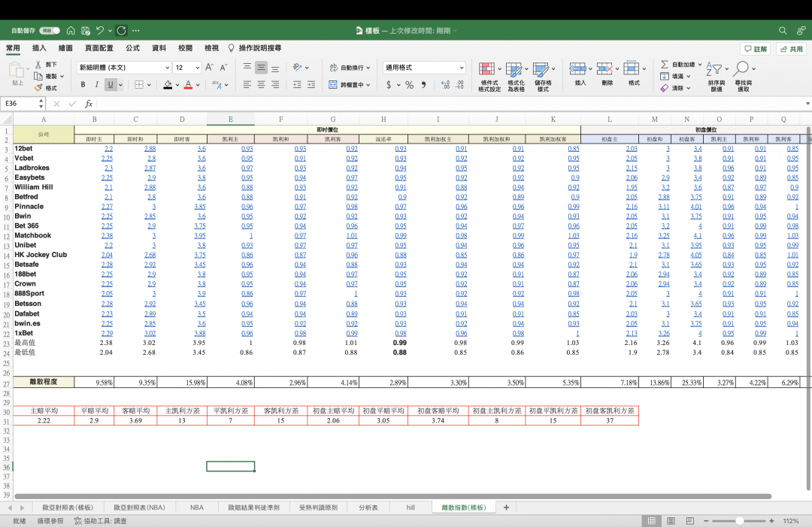Click the Comments (註解) button
This screenshot has height=527, width=812.
[x=756, y=49]
